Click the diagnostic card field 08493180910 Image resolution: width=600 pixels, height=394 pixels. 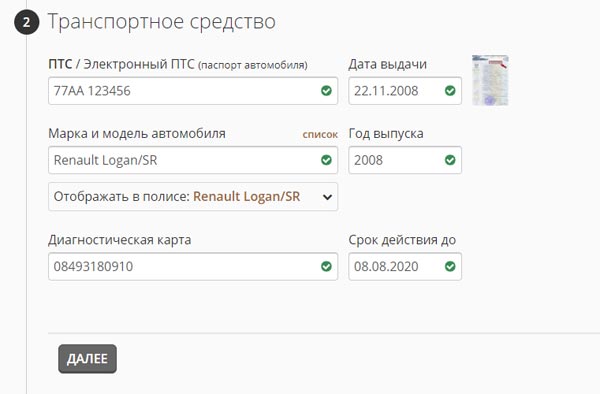pyautogui.click(x=193, y=266)
